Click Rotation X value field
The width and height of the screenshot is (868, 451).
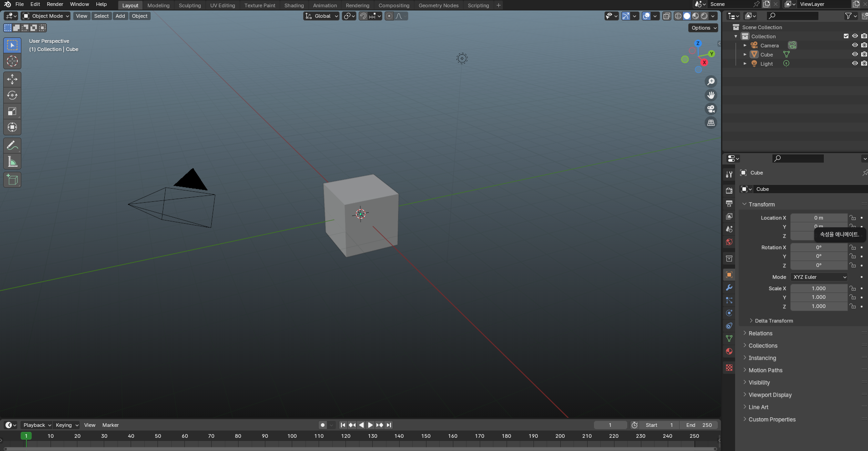(819, 247)
